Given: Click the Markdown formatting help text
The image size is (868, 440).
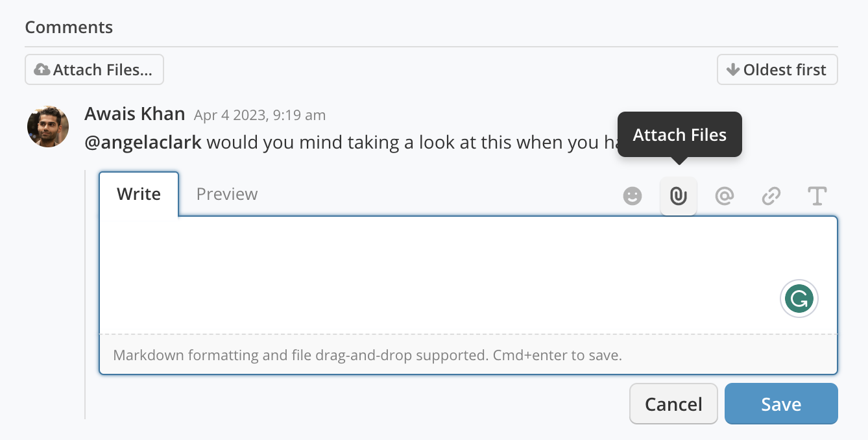Looking at the screenshot, I should click(367, 356).
